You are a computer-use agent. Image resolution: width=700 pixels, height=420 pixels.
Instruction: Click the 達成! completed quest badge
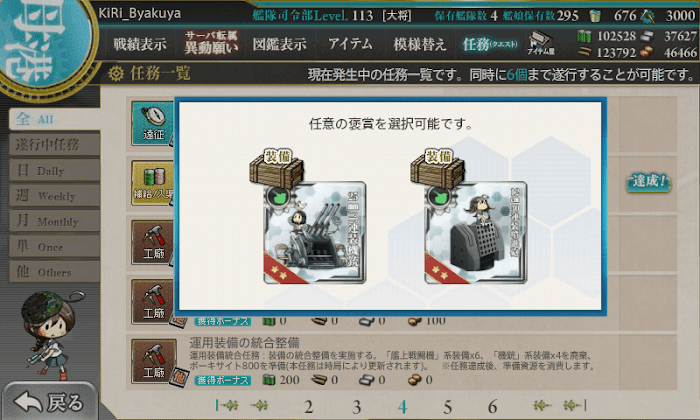pyautogui.click(x=649, y=182)
